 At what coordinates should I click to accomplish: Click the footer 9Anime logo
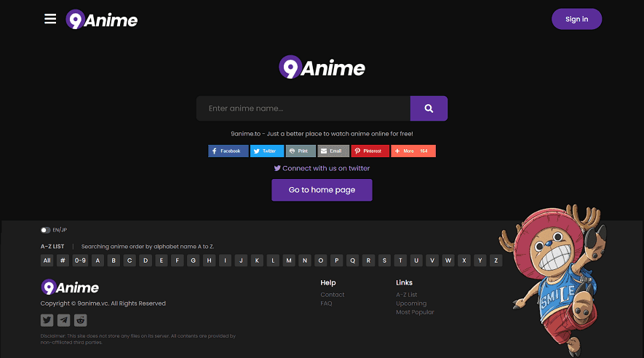click(70, 287)
